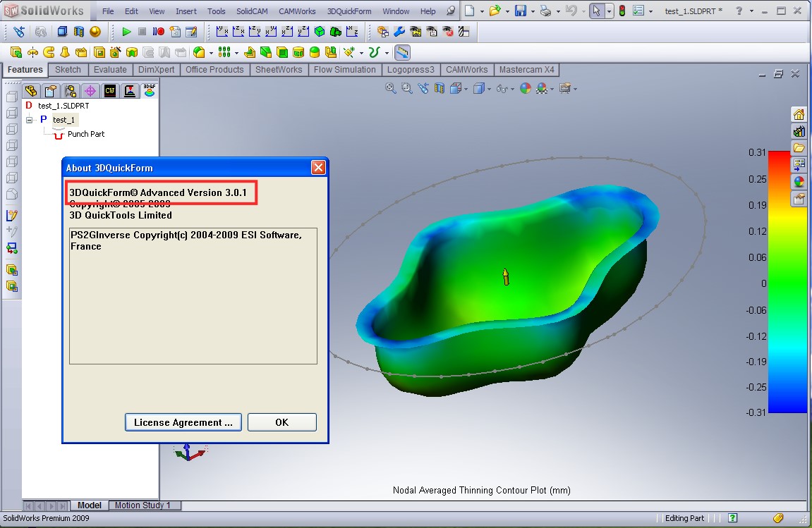Click OK in About 3DQuickForm dialog
This screenshot has height=528, width=812.
pyautogui.click(x=281, y=422)
